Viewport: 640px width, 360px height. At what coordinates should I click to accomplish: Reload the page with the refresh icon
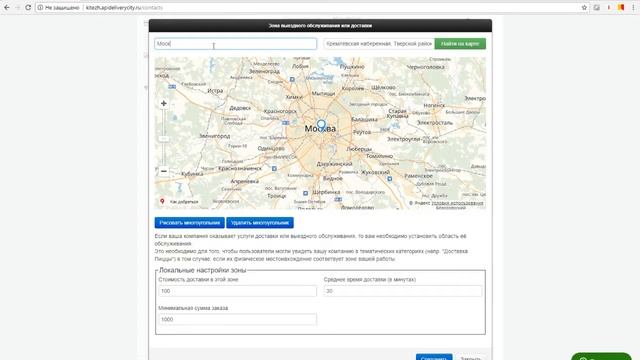coord(28,7)
